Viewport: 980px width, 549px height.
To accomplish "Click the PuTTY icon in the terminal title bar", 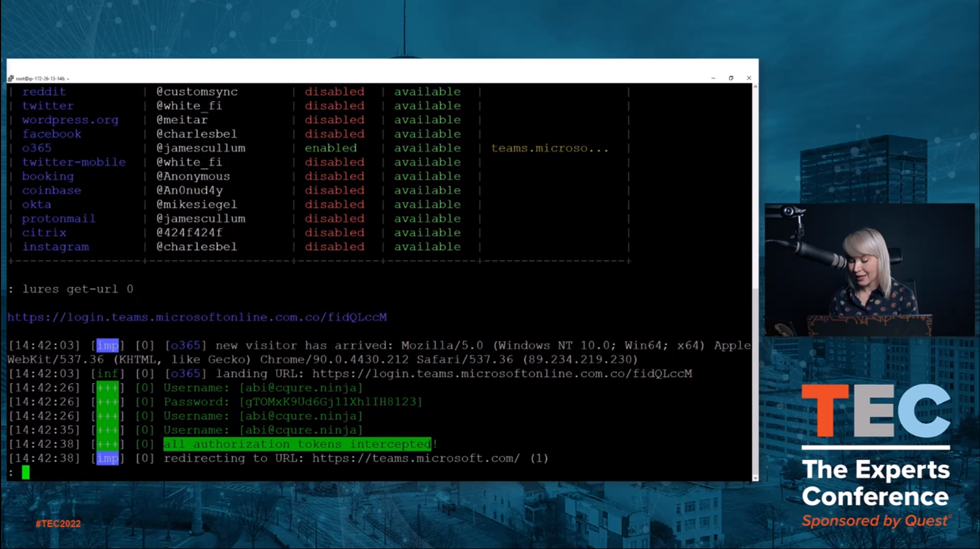I will point(11,78).
